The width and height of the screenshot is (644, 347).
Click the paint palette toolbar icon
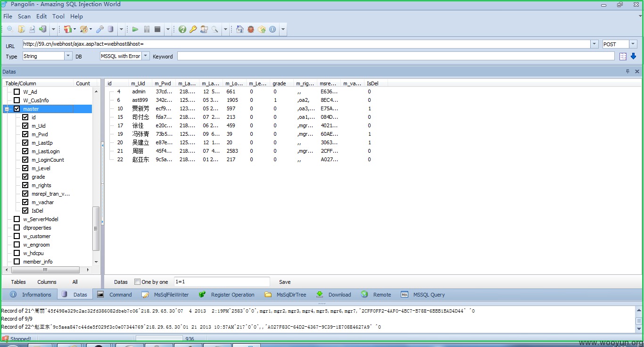point(84,29)
